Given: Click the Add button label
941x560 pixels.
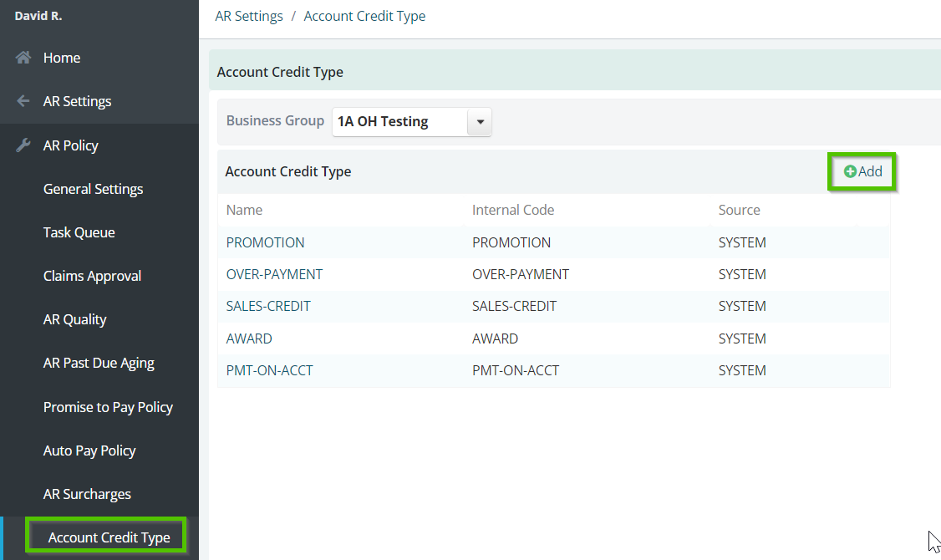Looking at the screenshot, I should point(870,171).
